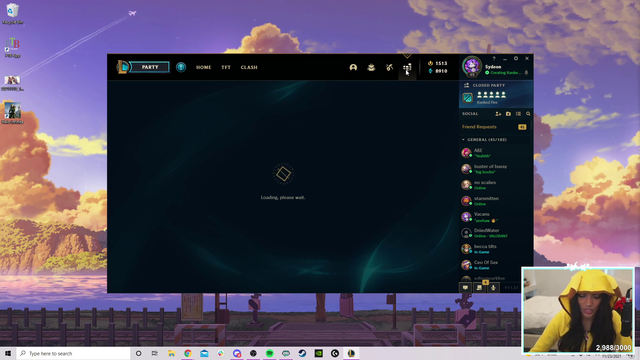Open the friends list sort options icon
Screen dimensions: 640x360
(518, 114)
